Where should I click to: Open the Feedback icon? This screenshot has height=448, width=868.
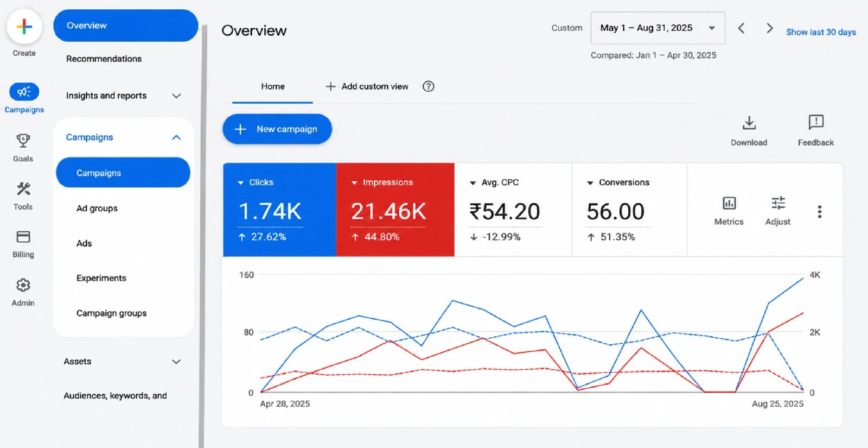(x=815, y=122)
